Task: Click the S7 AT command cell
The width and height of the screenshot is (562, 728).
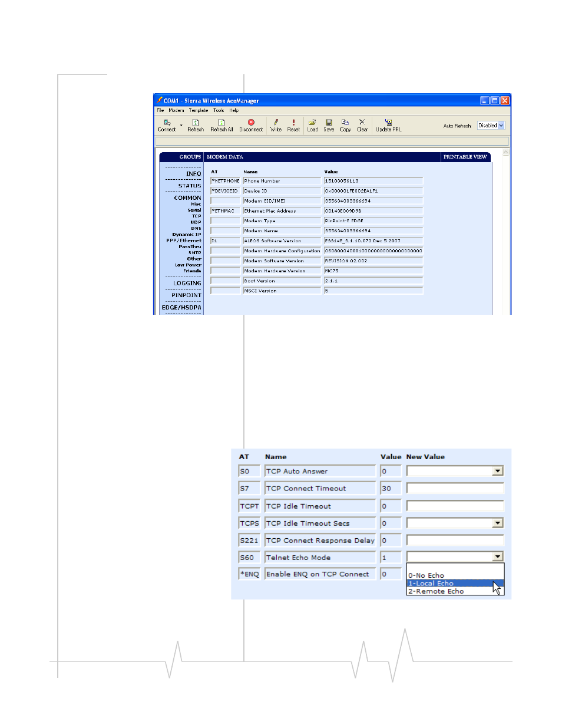Action: tap(249, 489)
